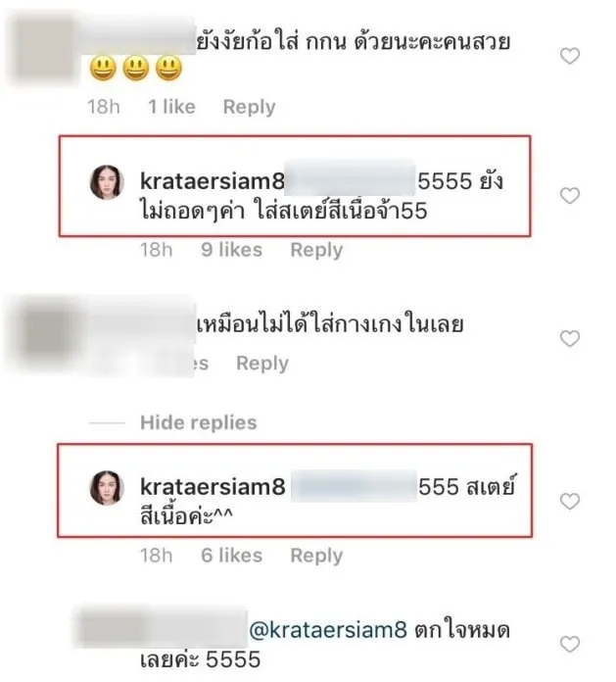Open krataersiam8 username in the first red box
Screen dimensions: 616x682
pos(213,181)
